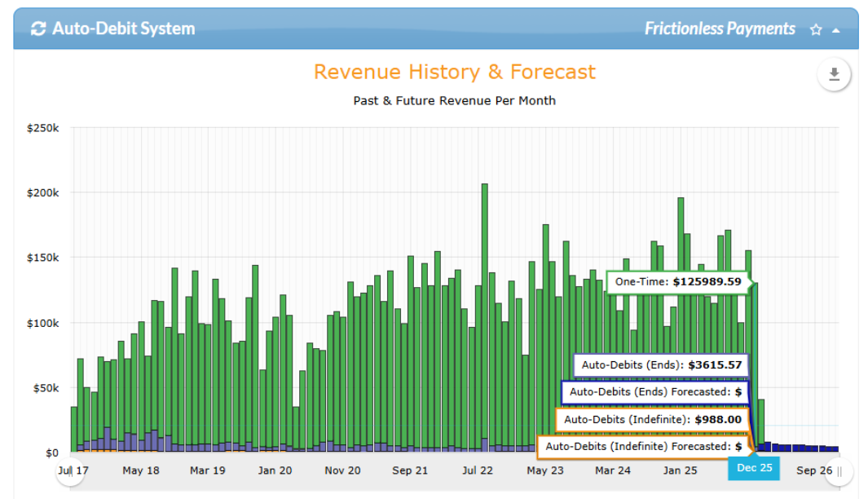Click the Auto-Debit System panel title
868x499 pixels.
123,29
